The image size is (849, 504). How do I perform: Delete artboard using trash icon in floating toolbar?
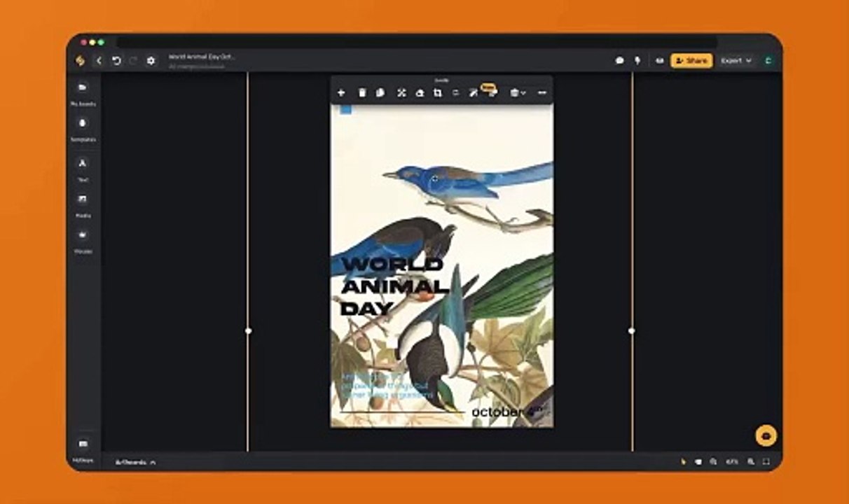click(362, 92)
